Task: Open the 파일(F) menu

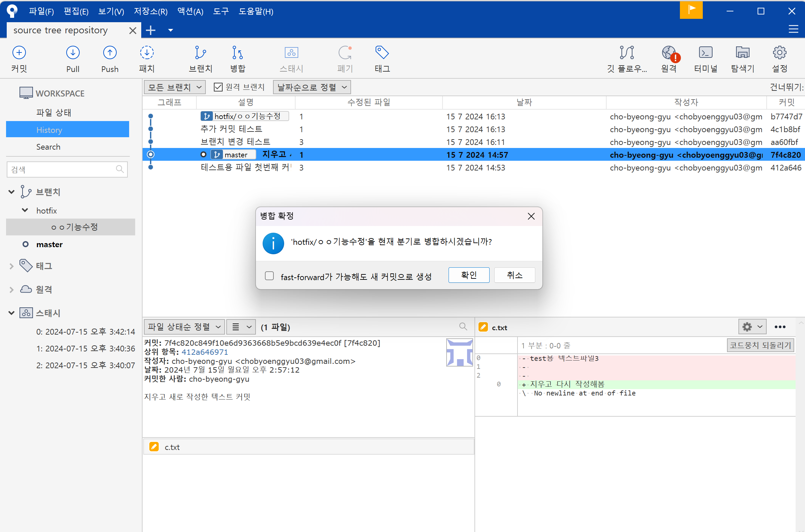Action: click(x=41, y=11)
